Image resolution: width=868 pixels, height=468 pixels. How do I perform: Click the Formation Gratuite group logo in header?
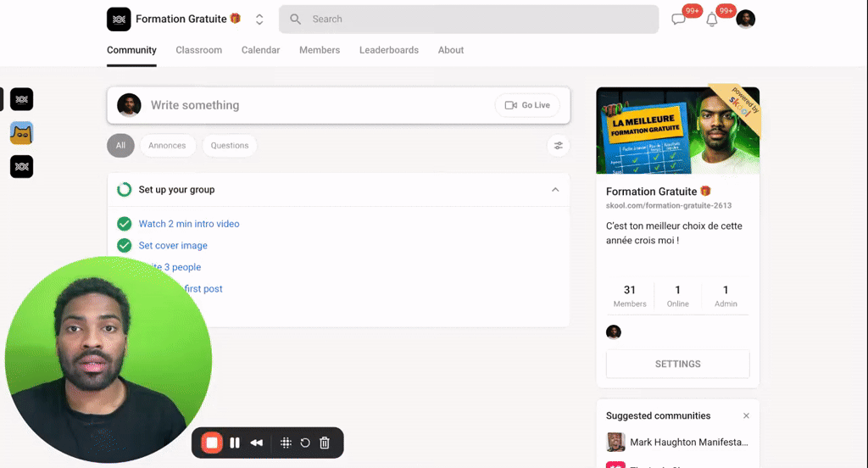click(x=119, y=19)
